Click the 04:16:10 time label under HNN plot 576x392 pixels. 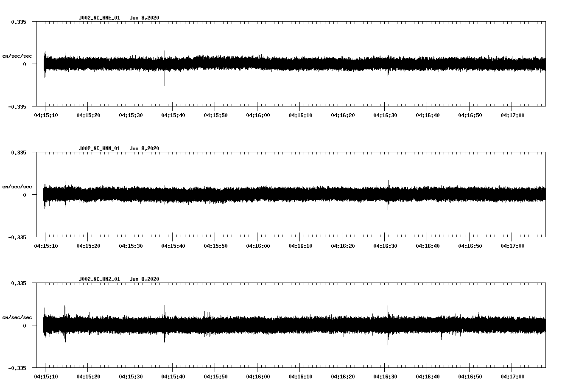[x=300, y=246]
